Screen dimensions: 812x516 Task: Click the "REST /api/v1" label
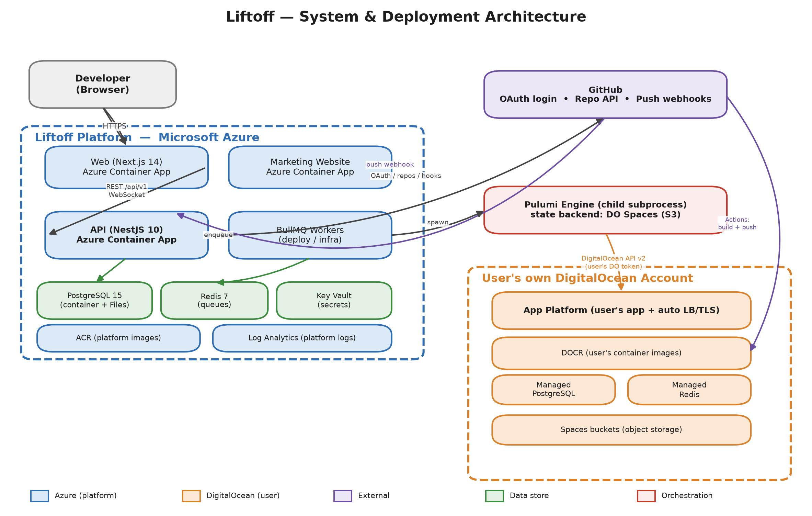pyautogui.click(x=126, y=187)
